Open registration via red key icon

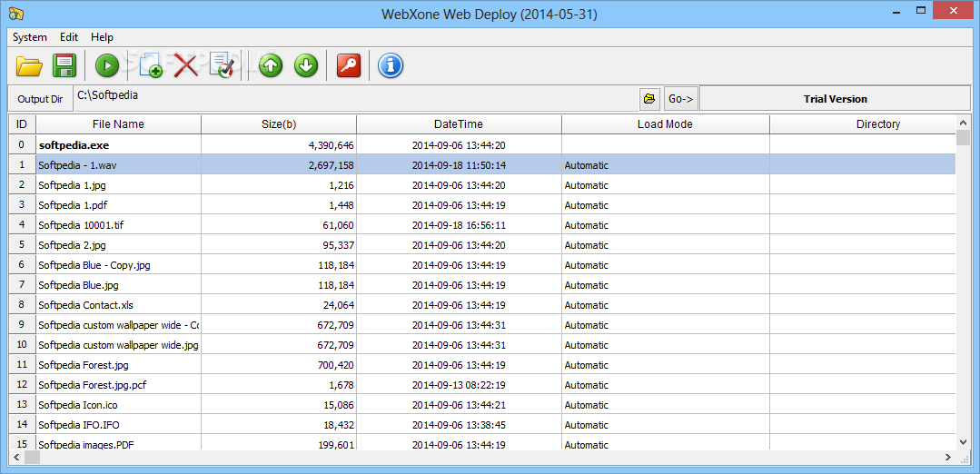point(349,65)
